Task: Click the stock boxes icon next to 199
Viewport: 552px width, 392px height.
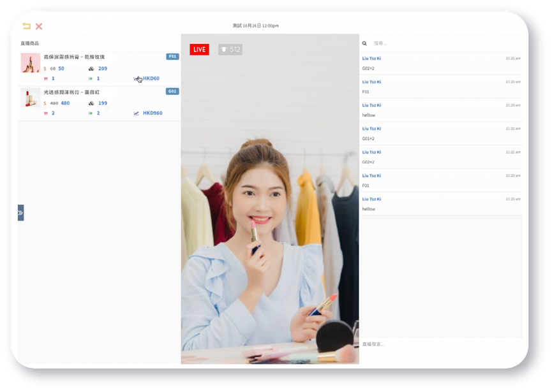Action: tap(91, 103)
